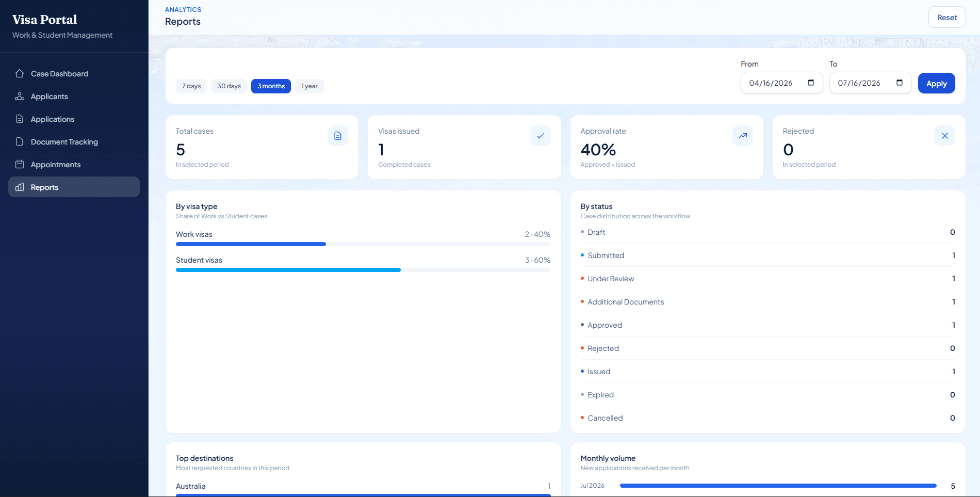Select the Reports sidebar item
The height and width of the screenshot is (497, 980).
tap(74, 187)
